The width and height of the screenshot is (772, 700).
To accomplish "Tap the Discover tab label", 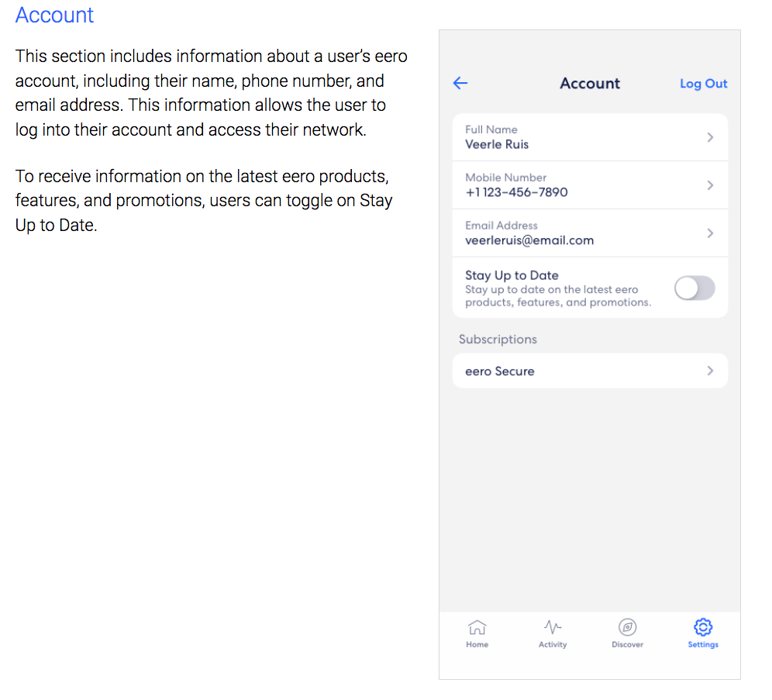I will (627, 644).
